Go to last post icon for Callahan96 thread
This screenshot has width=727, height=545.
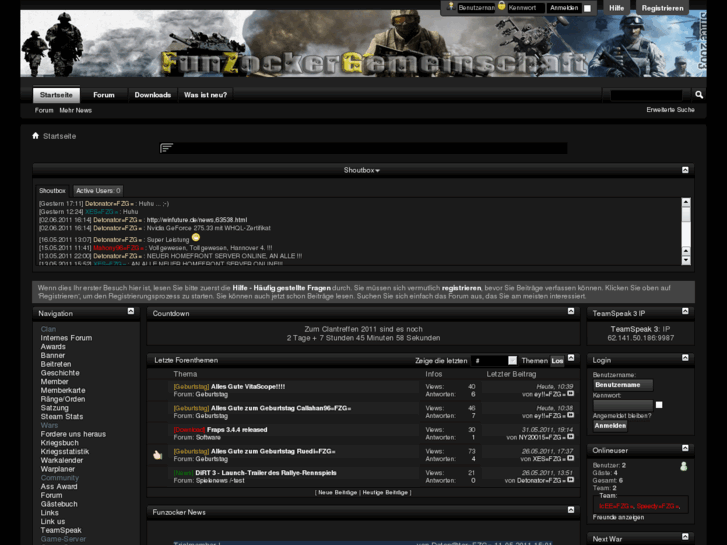coord(571,415)
